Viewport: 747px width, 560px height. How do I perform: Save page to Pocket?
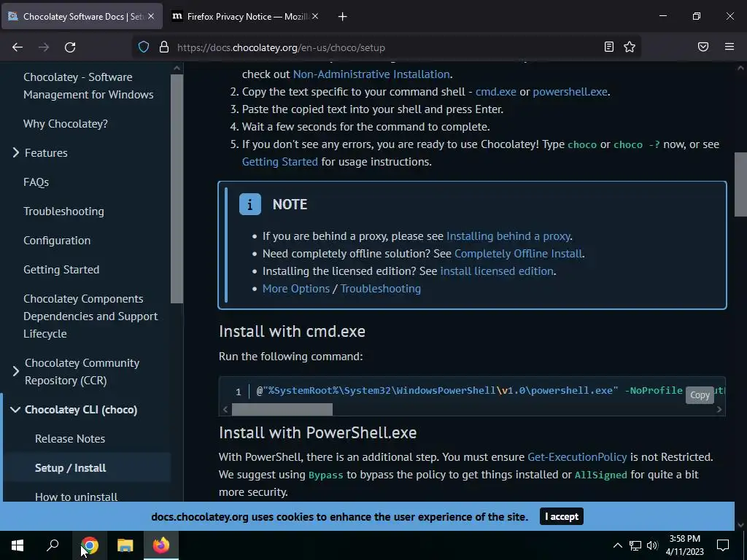(x=703, y=47)
